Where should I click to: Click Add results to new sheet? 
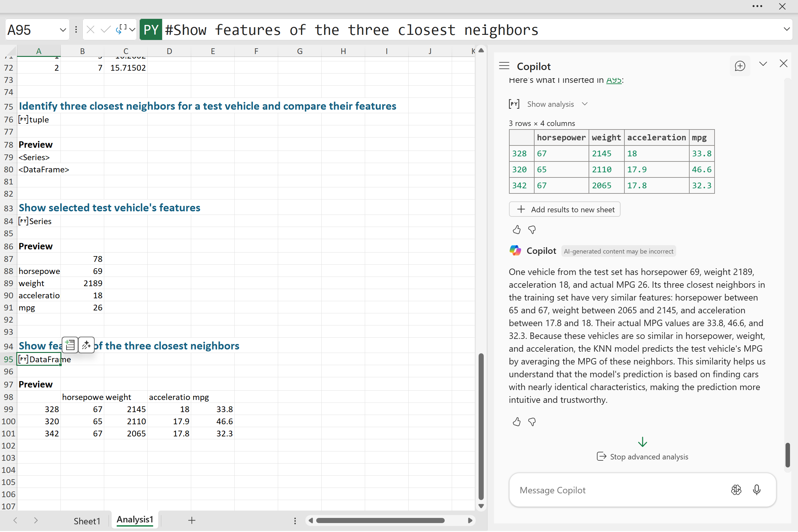point(565,209)
